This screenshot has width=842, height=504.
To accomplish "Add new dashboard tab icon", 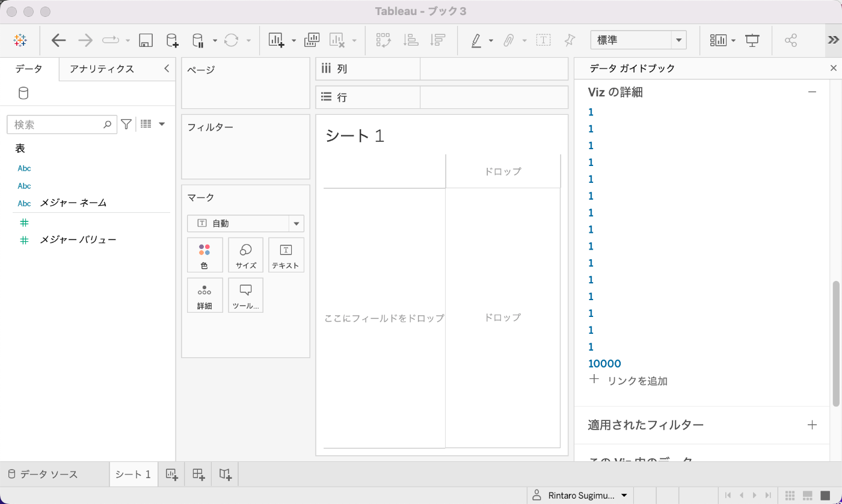I will coord(198,474).
